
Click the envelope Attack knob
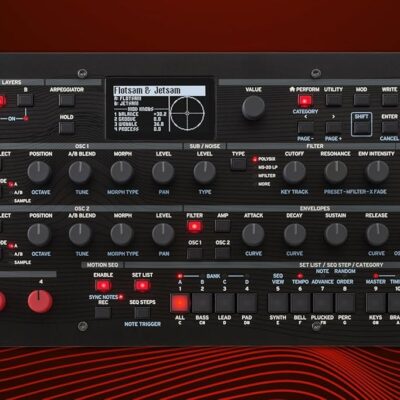pos(253,234)
